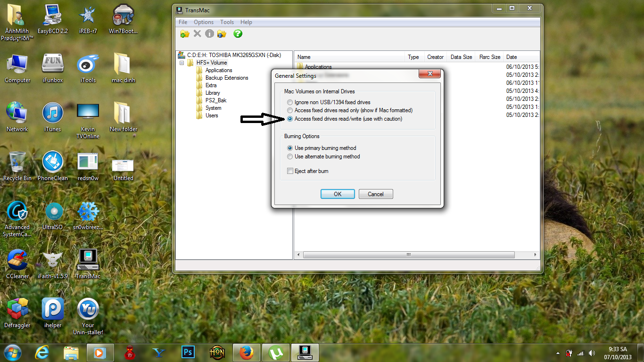Click the new folder toolbar icon
Image resolution: width=644 pixels, height=362 pixels.
click(185, 33)
